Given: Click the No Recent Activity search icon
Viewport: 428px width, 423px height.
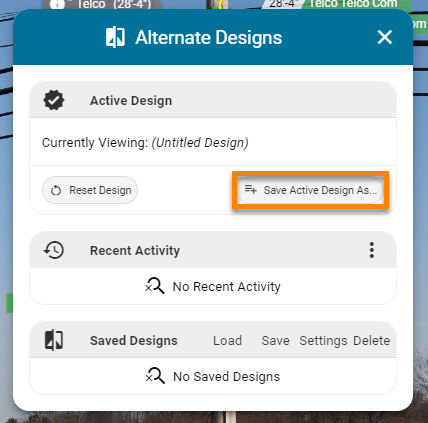Looking at the screenshot, I should pos(155,286).
